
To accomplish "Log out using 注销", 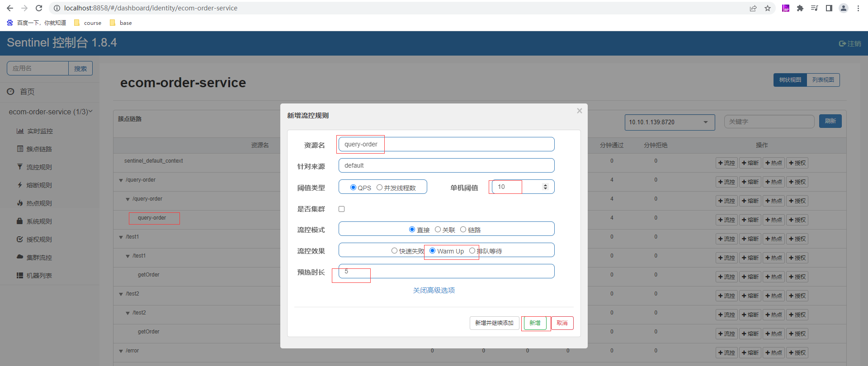I will [x=850, y=44].
